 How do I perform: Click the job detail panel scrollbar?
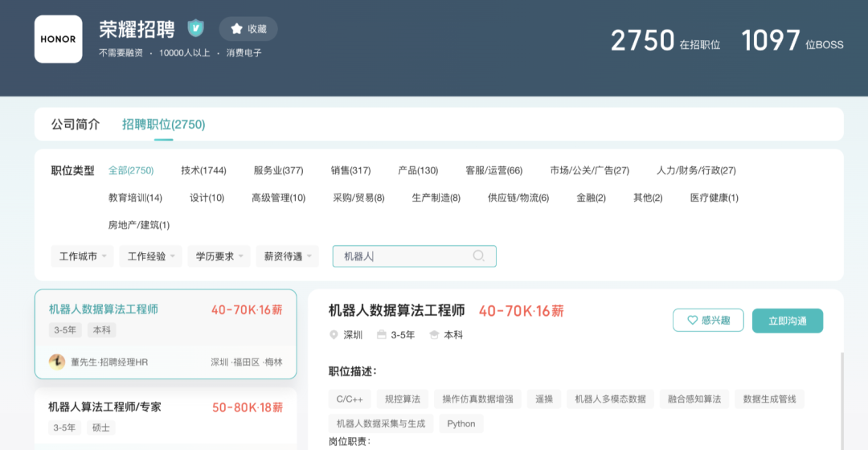point(842,401)
